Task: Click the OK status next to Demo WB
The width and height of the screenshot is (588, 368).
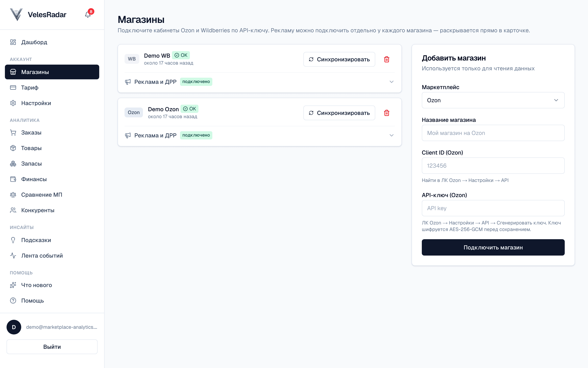Action: point(181,55)
